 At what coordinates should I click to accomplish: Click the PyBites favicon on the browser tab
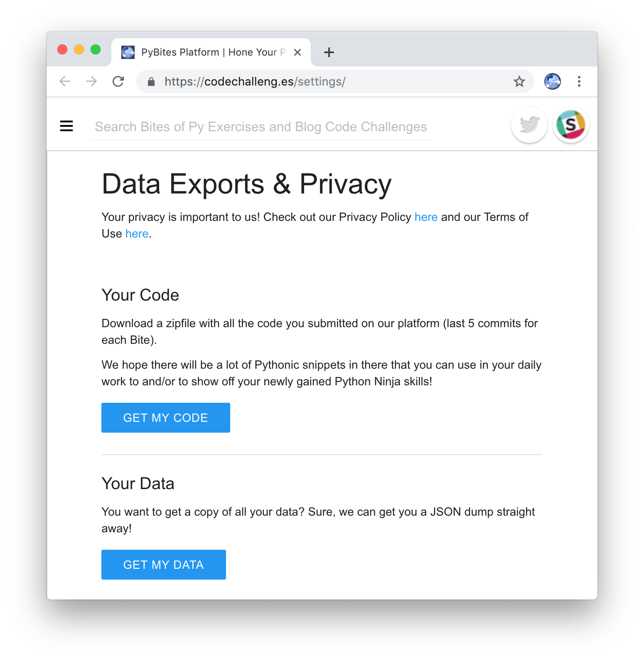pos(128,52)
